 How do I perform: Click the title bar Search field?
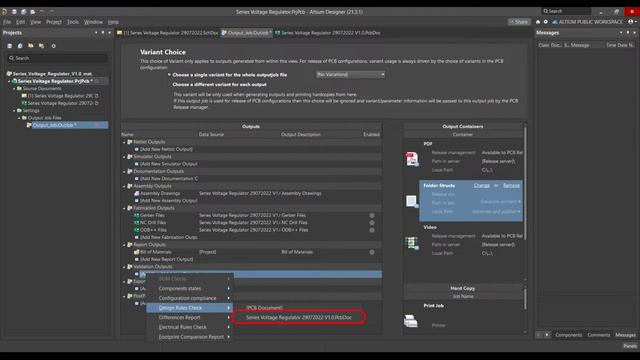pos(566,11)
